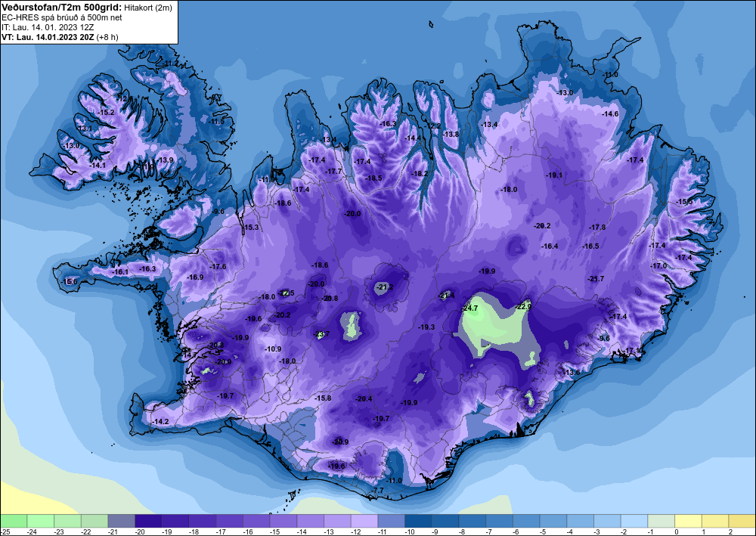Image resolution: width=756 pixels, height=536 pixels.
Task: Click the '2' label on the colour scale
Action: click(731, 531)
